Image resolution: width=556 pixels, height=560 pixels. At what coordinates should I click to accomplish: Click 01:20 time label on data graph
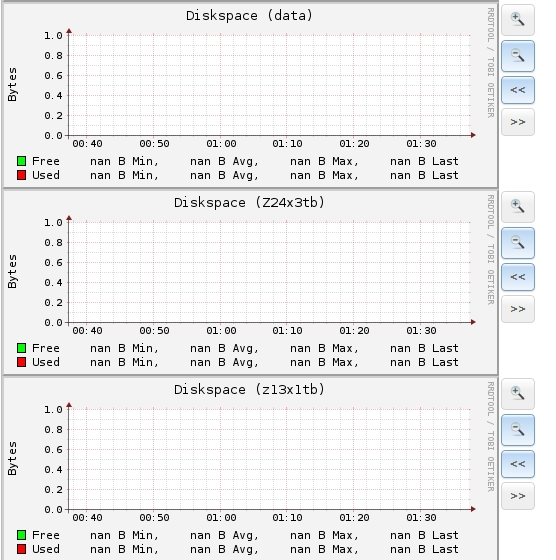tap(354, 144)
